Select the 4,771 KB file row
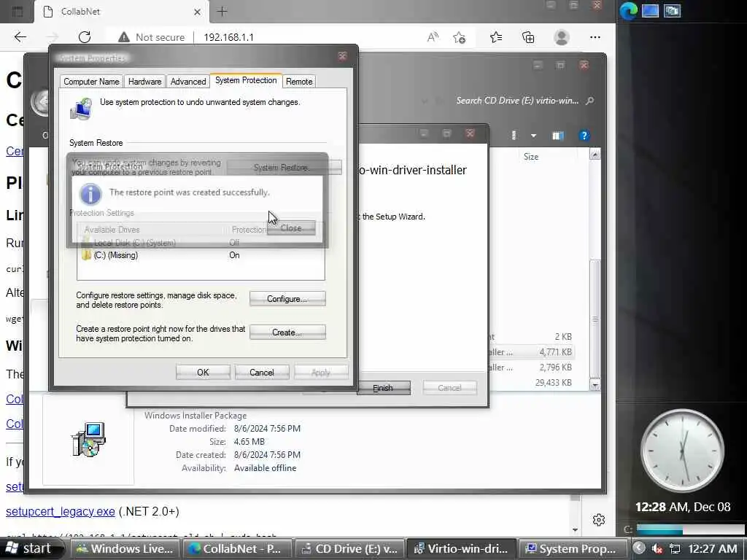Image resolution: width=747 pixels, height=560 pixels. coord(532,352)
